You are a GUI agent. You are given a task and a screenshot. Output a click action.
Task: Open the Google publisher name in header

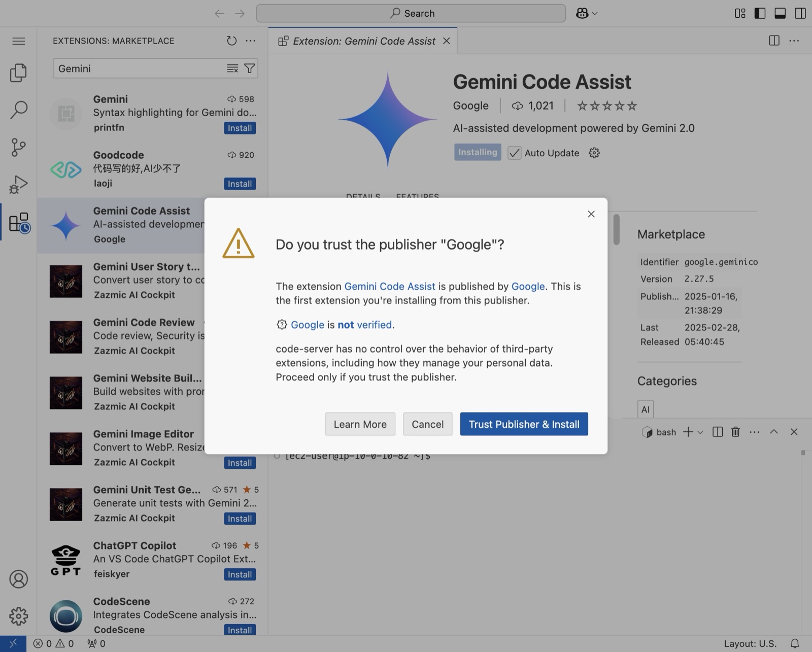pyautogui.click(x=470, y=106)
